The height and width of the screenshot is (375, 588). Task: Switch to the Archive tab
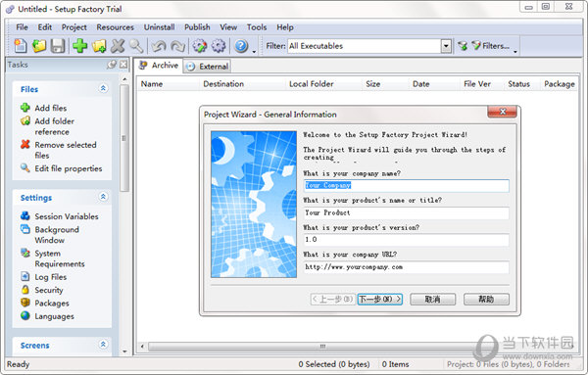159,66
